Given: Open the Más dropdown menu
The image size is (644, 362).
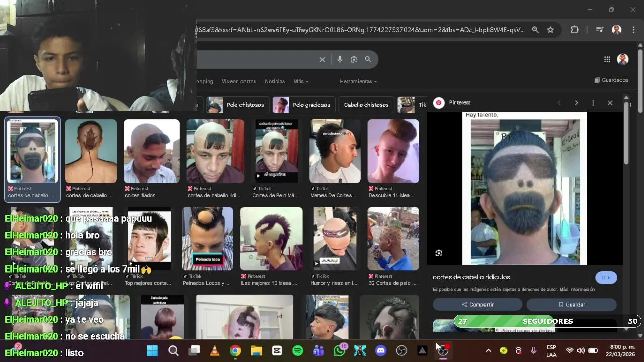Looking at the screenshot, I should 301,81.
